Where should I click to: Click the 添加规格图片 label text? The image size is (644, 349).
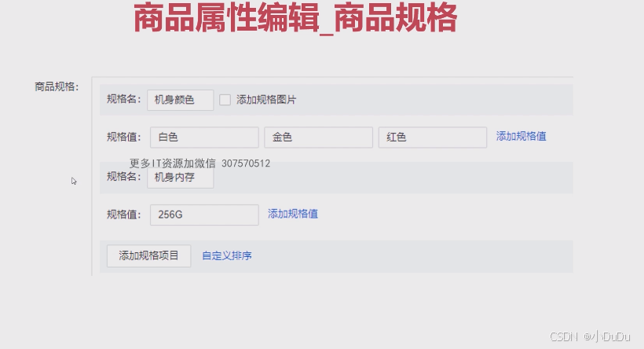[266, 100]
